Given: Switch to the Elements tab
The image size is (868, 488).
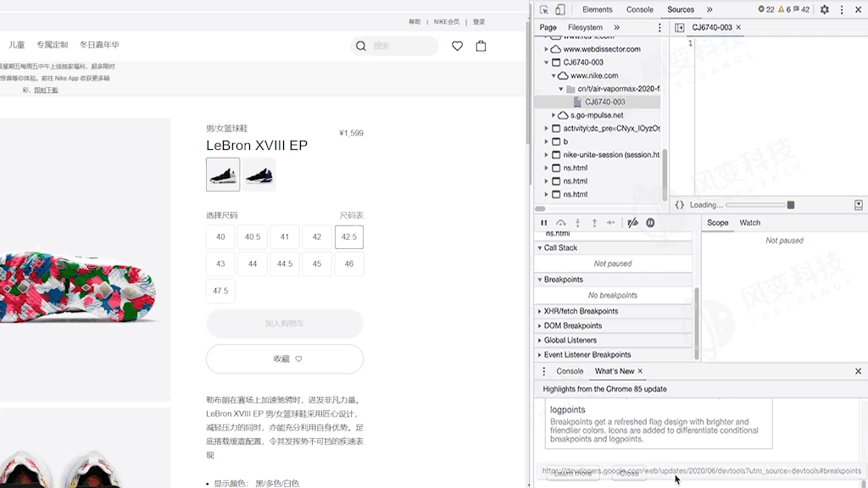Looking at the screenshot, I should (x=597, y=9).
